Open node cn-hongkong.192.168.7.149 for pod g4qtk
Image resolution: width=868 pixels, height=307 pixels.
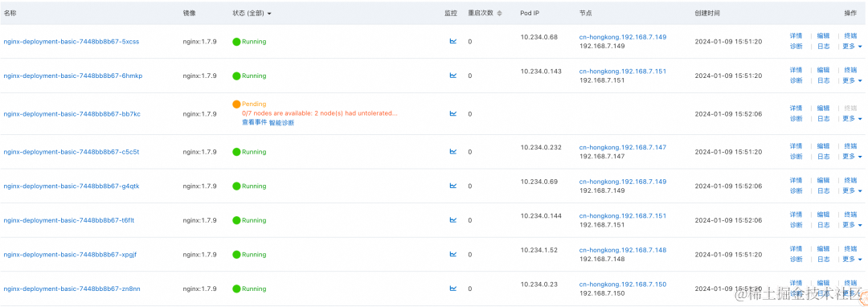coord(623,182)
